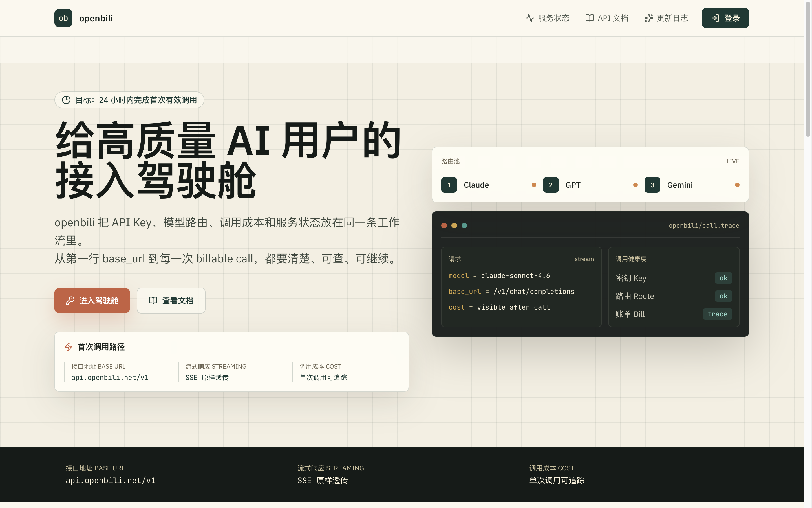This screenshot has width=812, height=508.
Task: Click the openbili/call.trace file title
Action: tap(704, 225)
